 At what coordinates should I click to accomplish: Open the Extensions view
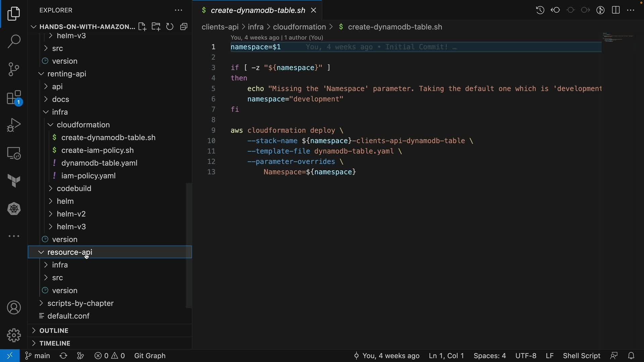[x=14, y=98]
